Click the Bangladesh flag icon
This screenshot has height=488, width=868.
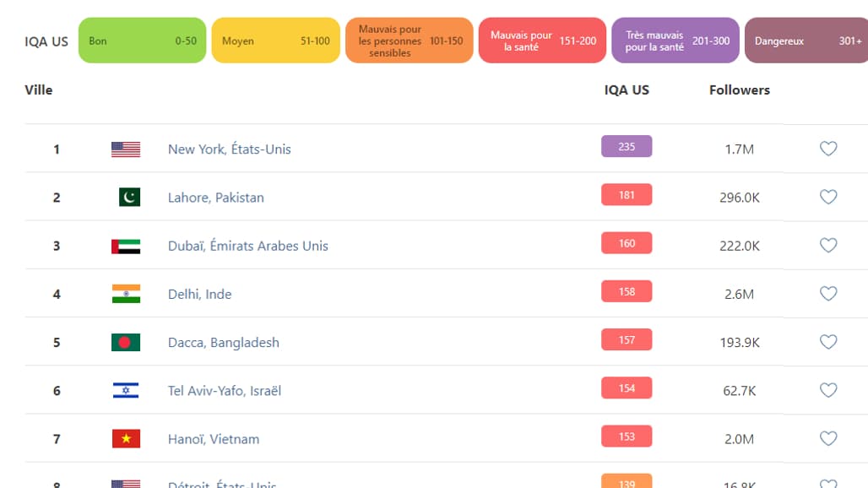(x=126, y=343)
